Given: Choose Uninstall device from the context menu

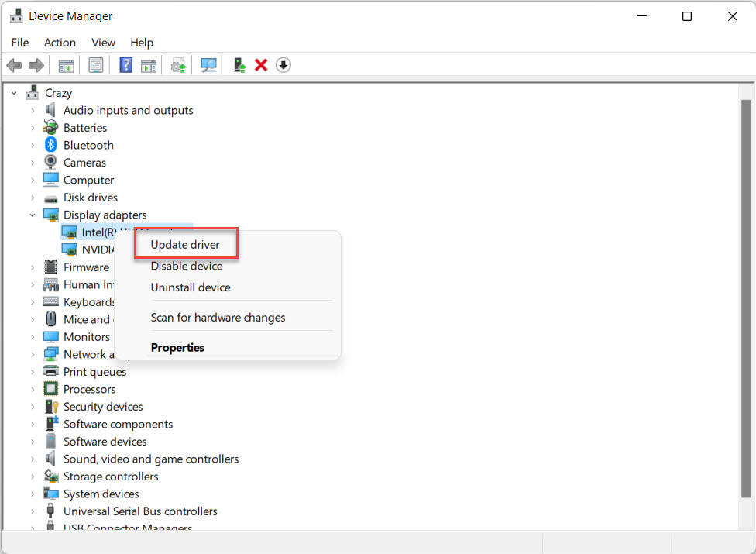Looking at the screenshot, I should coord(191,287).
